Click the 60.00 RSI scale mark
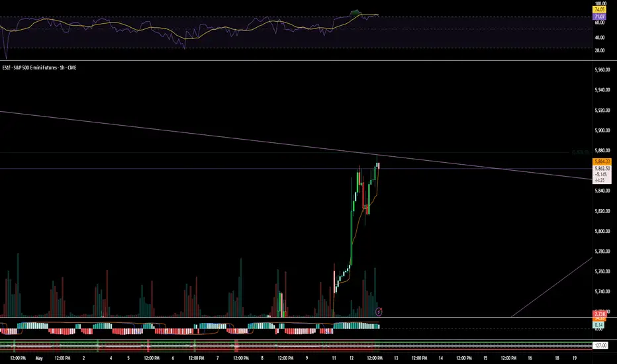The width and height of the screenshot is (617, 364). [x=600, y=23]
